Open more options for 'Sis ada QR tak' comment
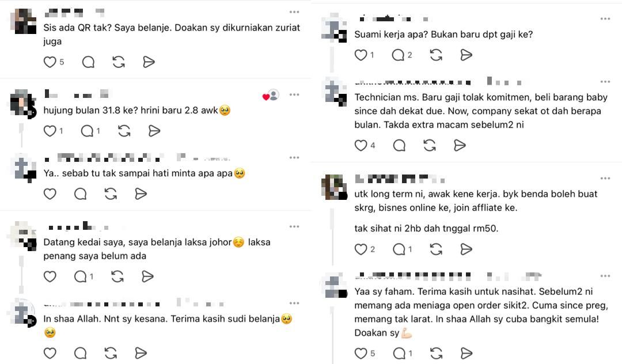This screenshot has height=364, width=622. point(294,12)
